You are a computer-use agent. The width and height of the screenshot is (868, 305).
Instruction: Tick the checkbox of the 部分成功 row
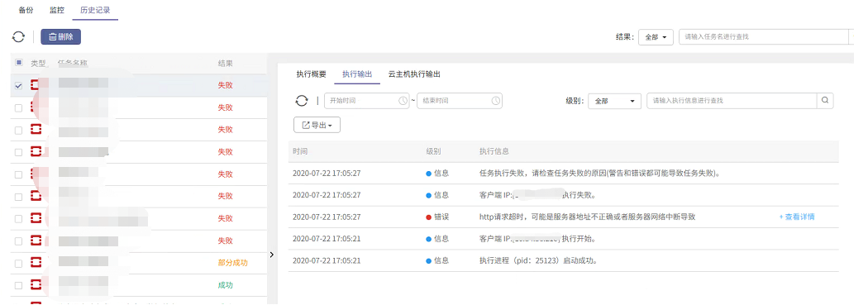(19, 263)
